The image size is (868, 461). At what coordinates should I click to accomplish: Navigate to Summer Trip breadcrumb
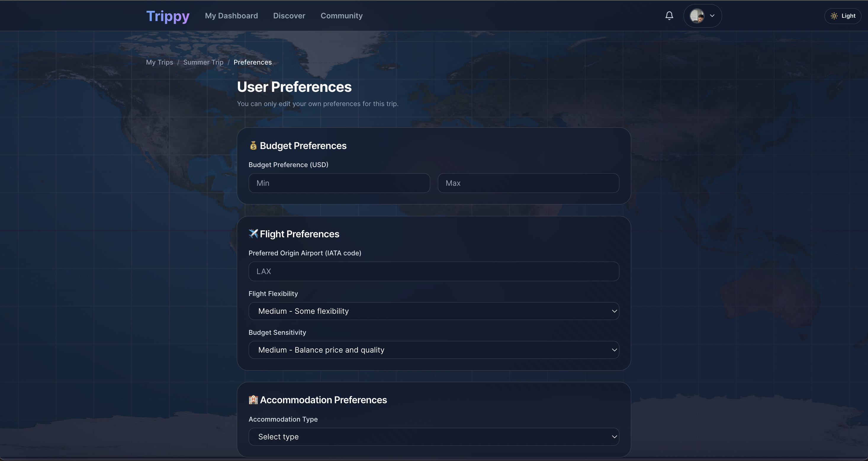click(x=203, y=63)
